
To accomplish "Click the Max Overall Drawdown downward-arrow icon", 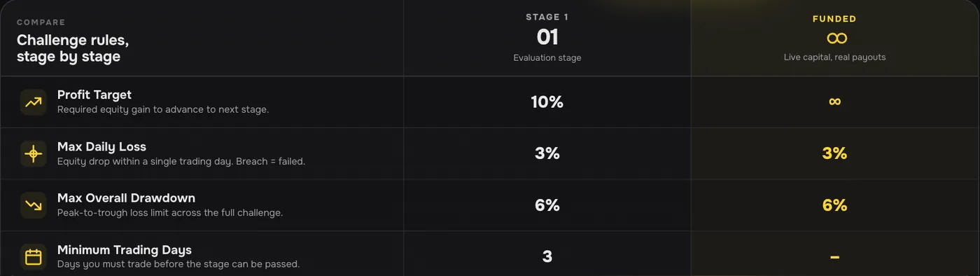I will (33, 205).
